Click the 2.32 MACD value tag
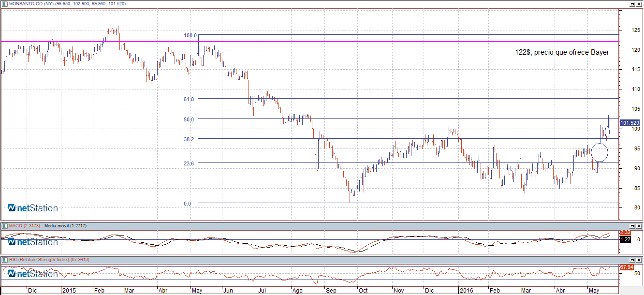 625,233
